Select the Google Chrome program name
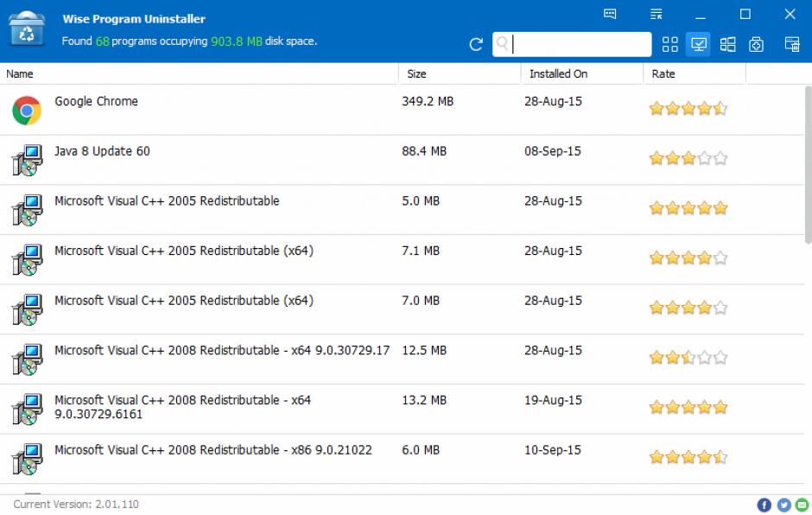 (97, 102)
